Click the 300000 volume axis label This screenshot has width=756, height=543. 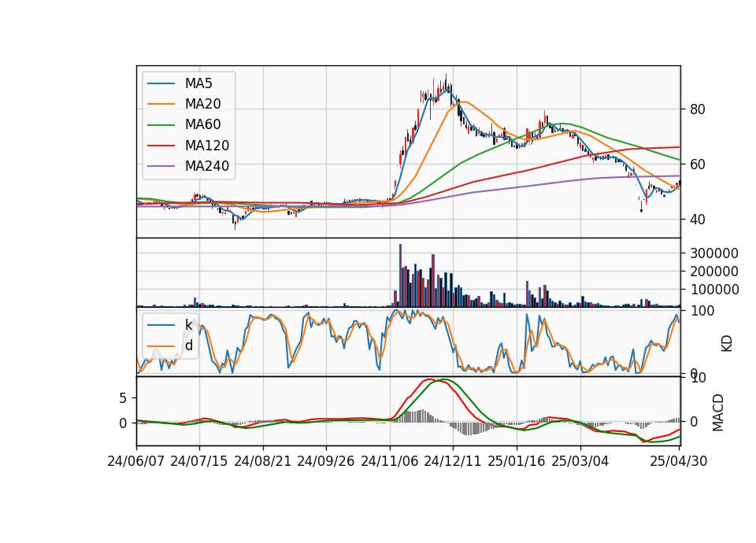pyautogui.click(x=714, y=253)
